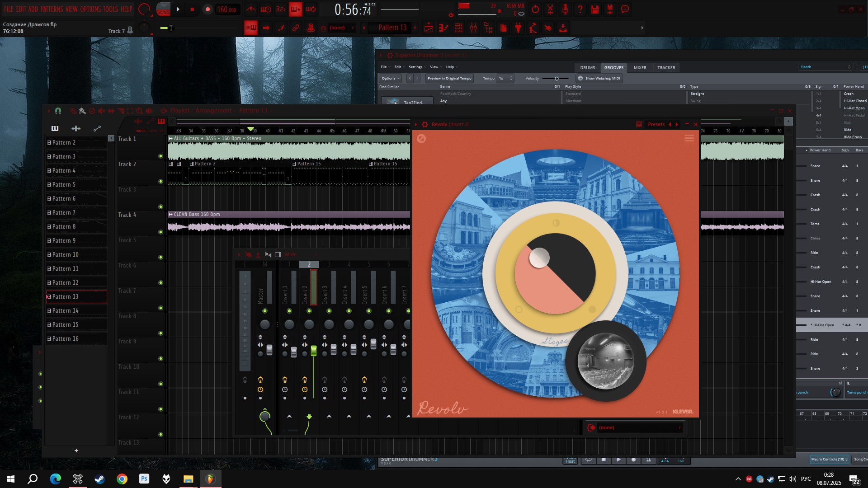Toggle PAT/SONG playback mode switch
Image resolution: width=868 pixels, height=488 pixels.
click(163, 9)
